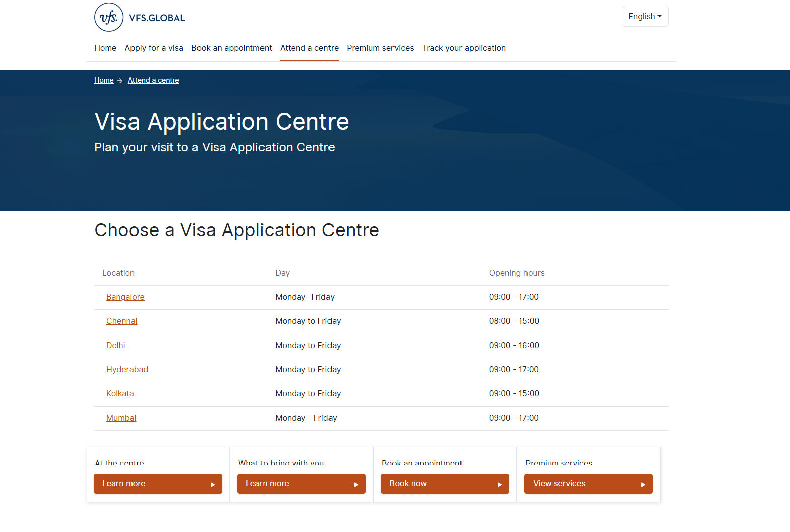Click Learn more under At the centre
The width and height of the screenshot is (790, 532).
[x=158, y=484]
